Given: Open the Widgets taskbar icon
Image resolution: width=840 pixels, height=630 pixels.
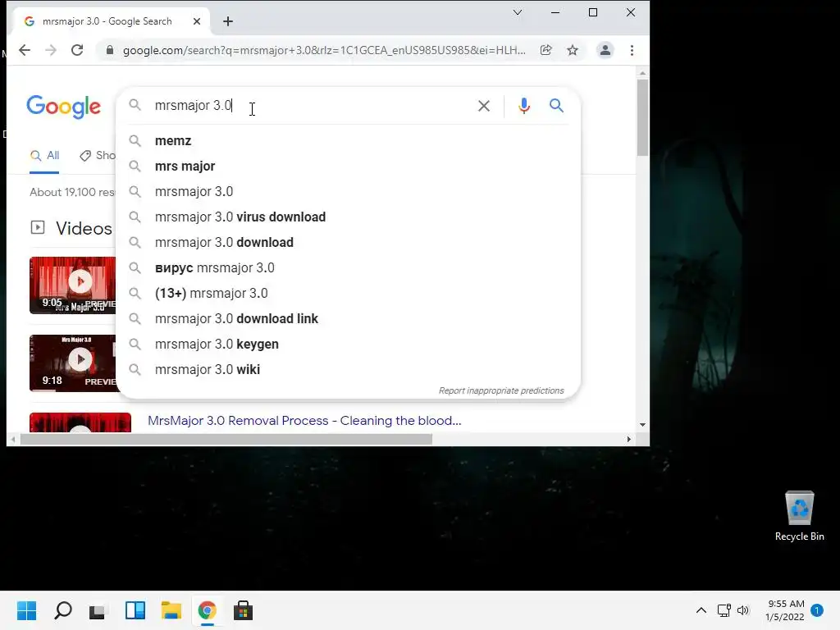Looking at the screenshot, I should click(135, 610).
